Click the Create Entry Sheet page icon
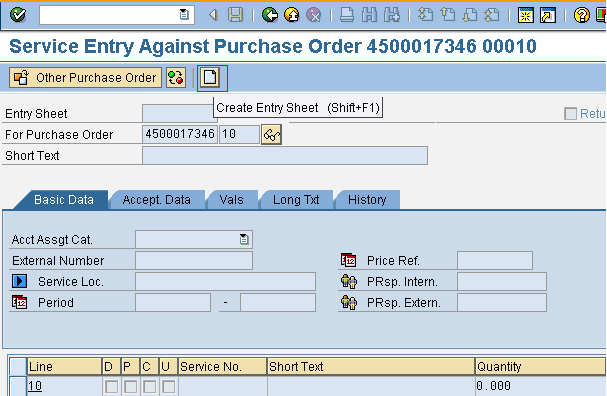Viewport: 607px width, 396px height. click(210, 77)
